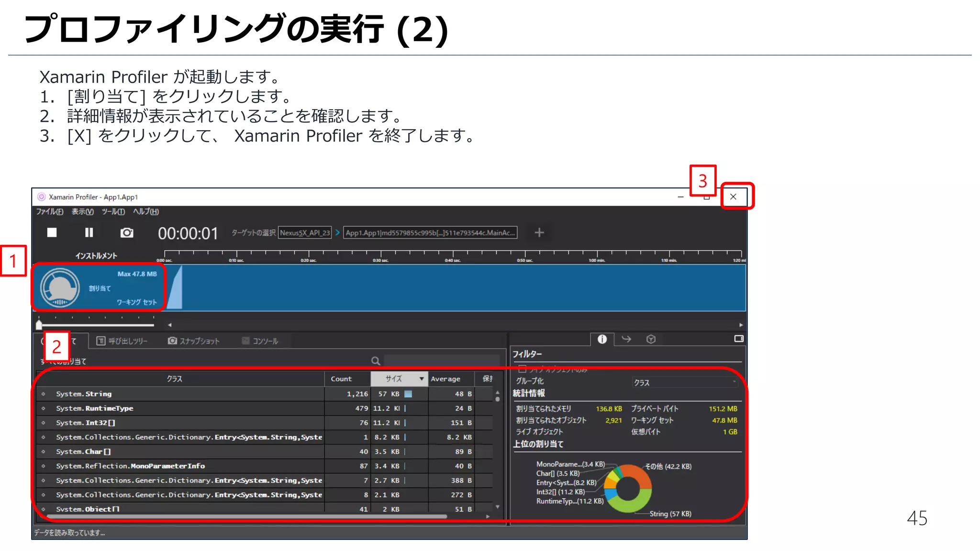This screenshot has height=551, width=980.
Task: Pause the profiling session
Action: [89, 232]
